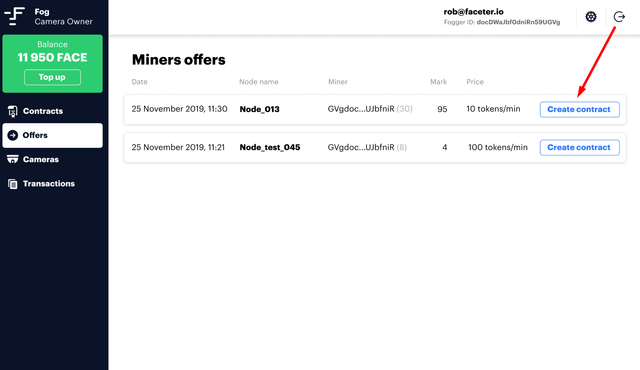The width and height of the screenshot is (640, 370).
Task: Click the Offers arrow icon
Action: [x=13, y=135]
